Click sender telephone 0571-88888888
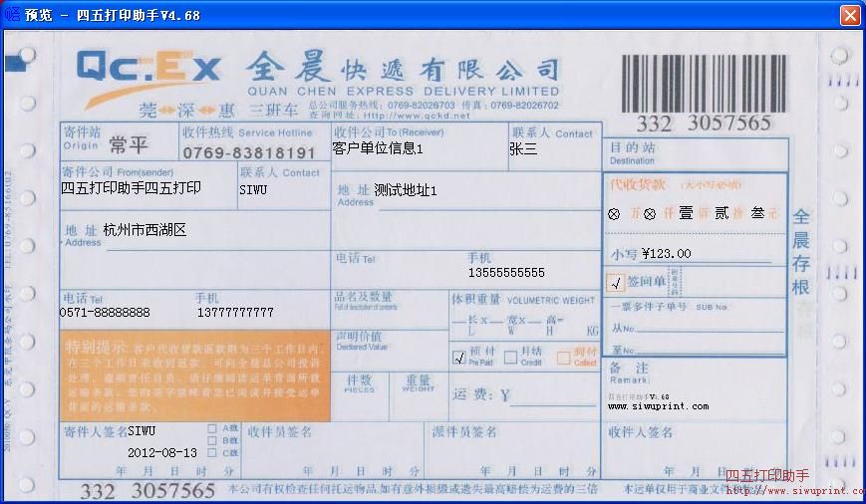Screen dimensions: 866x504 pos(105,313)
